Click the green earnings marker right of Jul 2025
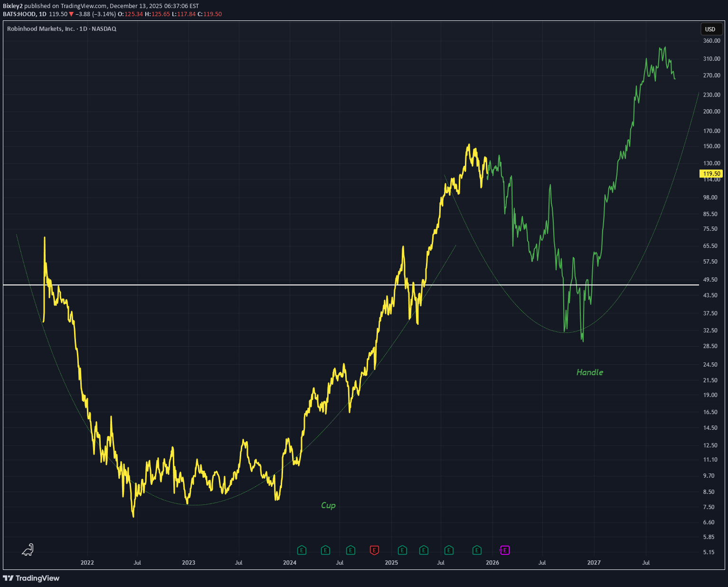The image size is (728, 587). pyautogui.click(x=449, y=550)
